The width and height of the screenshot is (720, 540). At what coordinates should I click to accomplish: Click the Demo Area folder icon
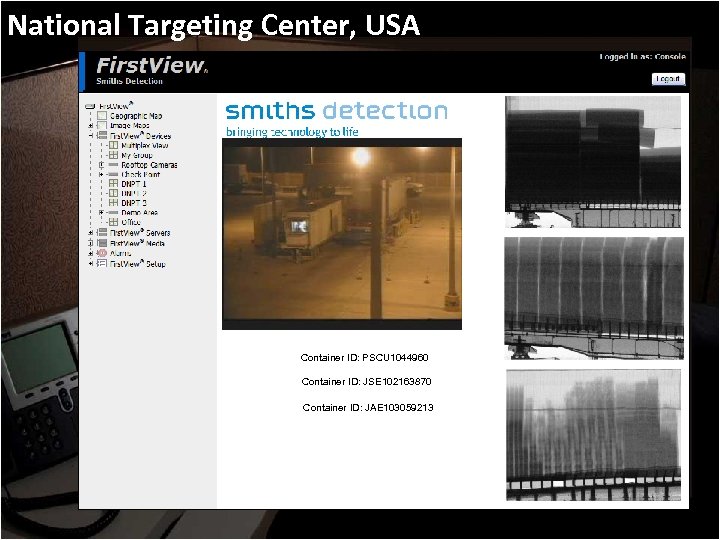(x=113, y=213)
